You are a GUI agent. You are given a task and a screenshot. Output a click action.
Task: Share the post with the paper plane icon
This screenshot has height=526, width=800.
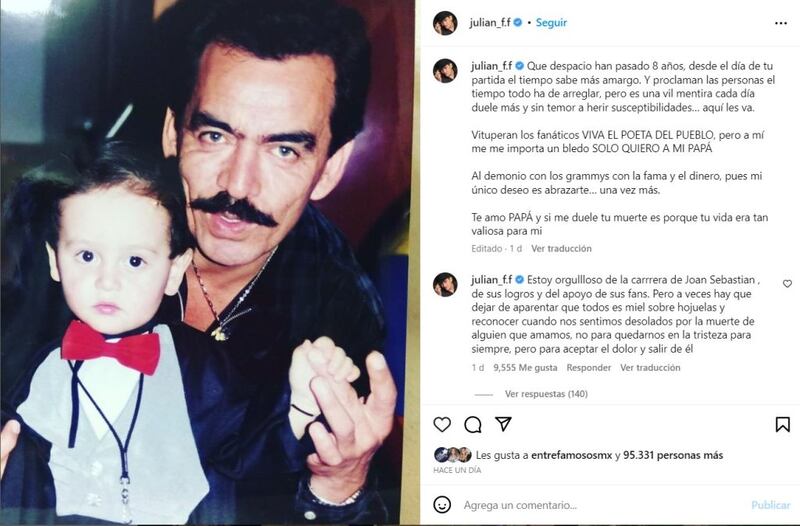[x=503, y=423]
